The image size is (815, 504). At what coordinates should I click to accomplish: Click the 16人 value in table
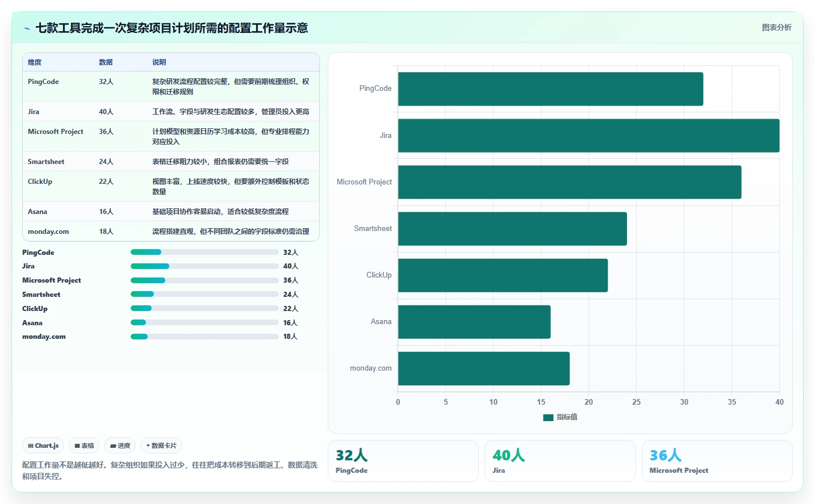tap(106, 212)
